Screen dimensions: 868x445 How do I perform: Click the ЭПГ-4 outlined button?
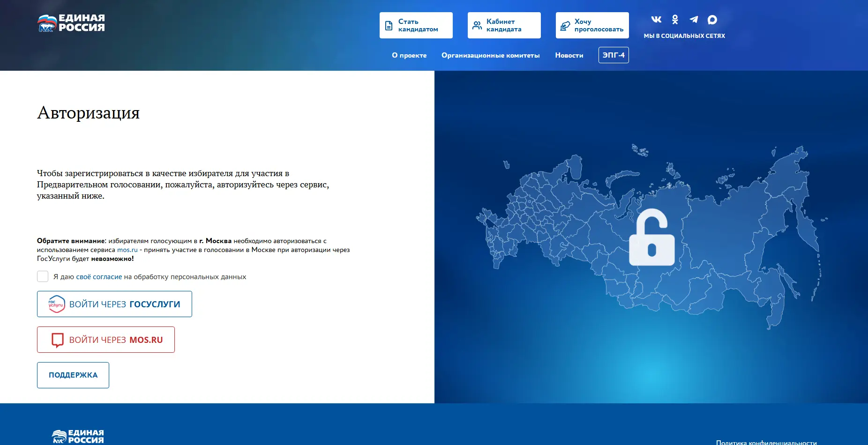click(x=613, y=55)
